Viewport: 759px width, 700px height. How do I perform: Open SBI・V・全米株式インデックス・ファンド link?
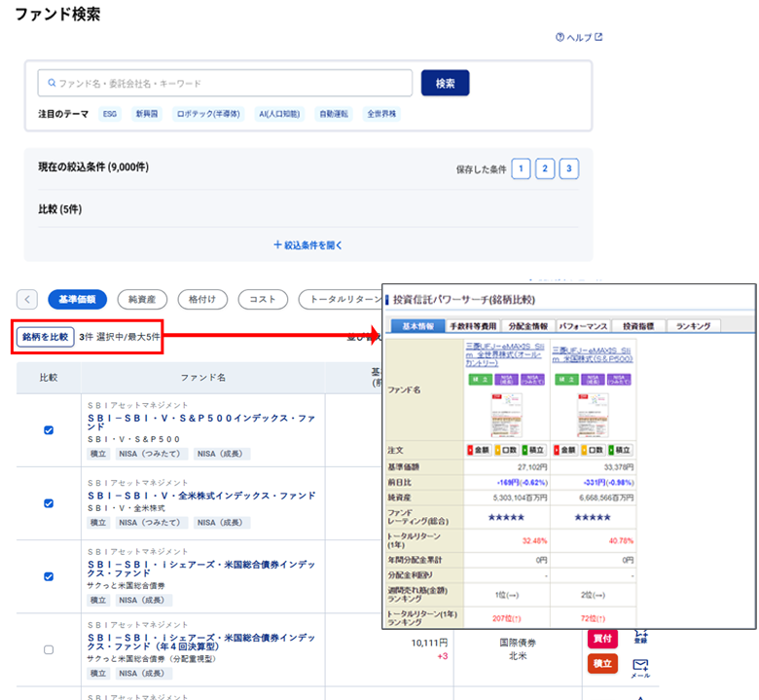click(x=201, y=496)
